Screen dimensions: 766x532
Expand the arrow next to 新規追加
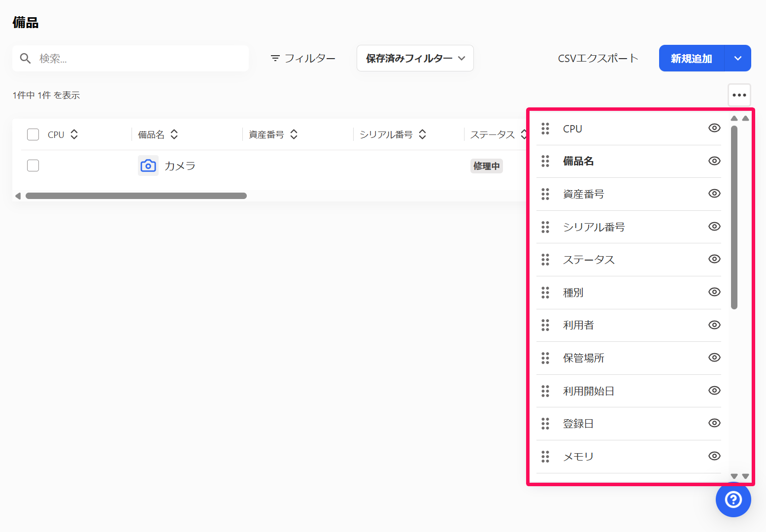pos(737,58)
